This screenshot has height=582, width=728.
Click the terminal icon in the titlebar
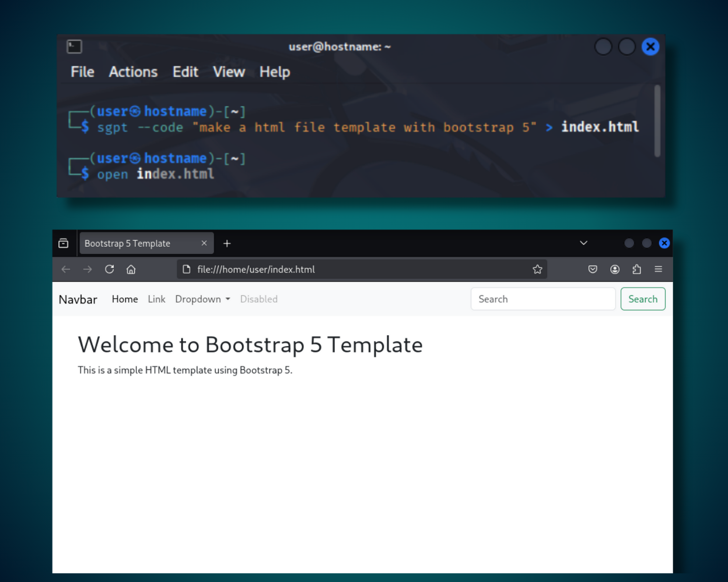point(74,47)
